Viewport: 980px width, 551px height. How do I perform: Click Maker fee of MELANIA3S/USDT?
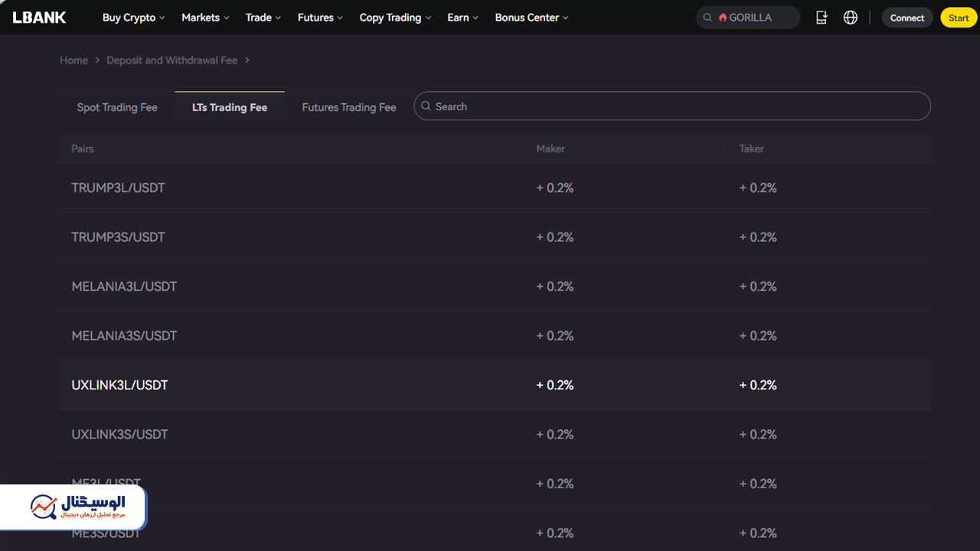coord(555,336)
